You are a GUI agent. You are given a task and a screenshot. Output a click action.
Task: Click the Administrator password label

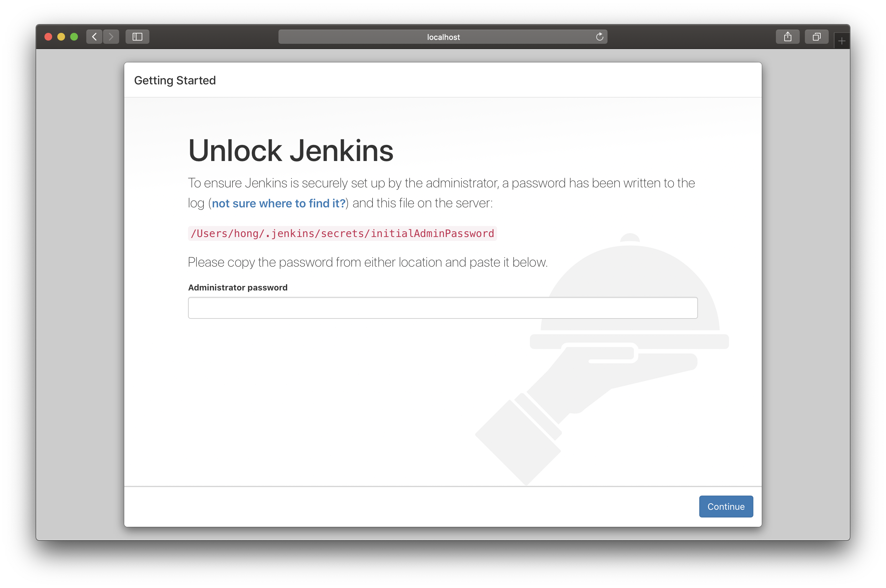[x=238, y=288]
